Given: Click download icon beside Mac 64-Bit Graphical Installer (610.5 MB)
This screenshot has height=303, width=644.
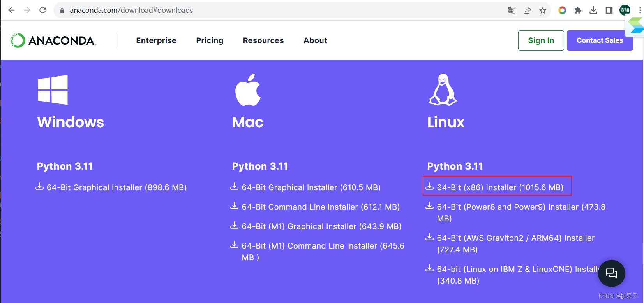Looking at the screenshot, I should tap(234, 186).
